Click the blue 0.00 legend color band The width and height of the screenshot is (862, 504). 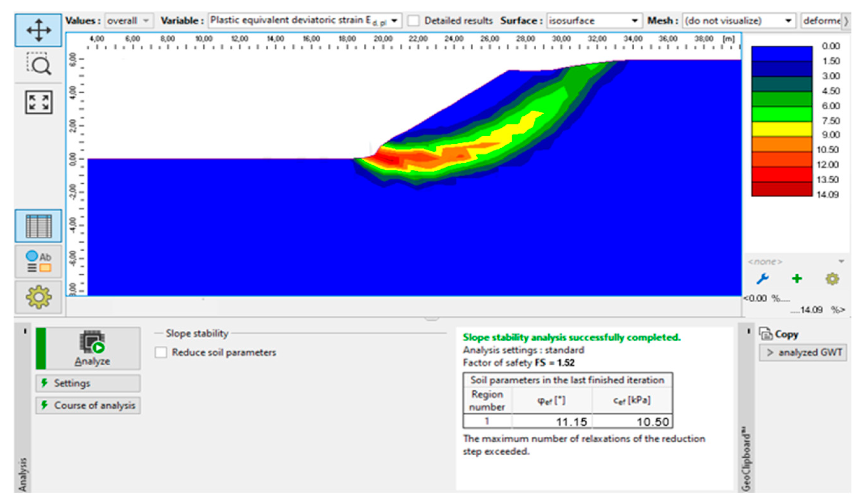(x=781, y=54)
